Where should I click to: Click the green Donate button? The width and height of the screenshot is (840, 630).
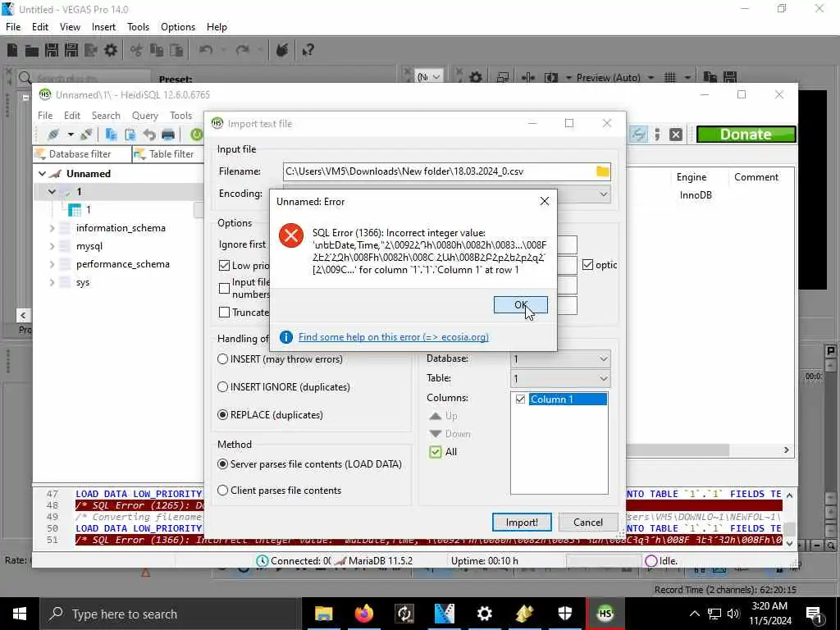[746, 135]
